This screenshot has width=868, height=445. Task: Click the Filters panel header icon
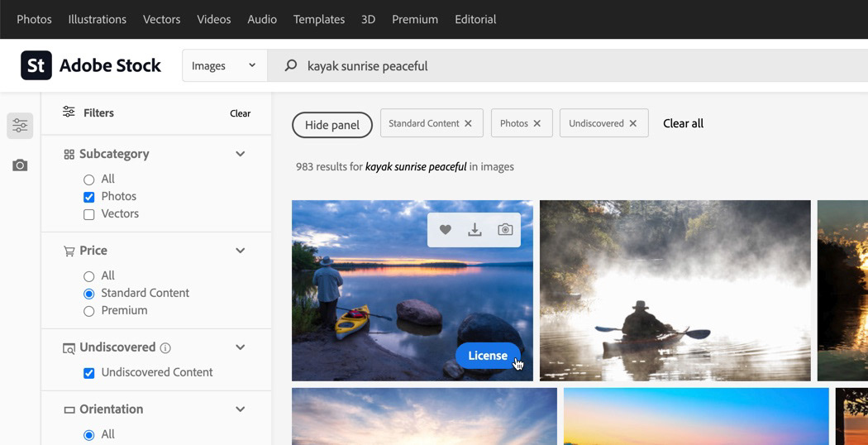click(69, 112)
